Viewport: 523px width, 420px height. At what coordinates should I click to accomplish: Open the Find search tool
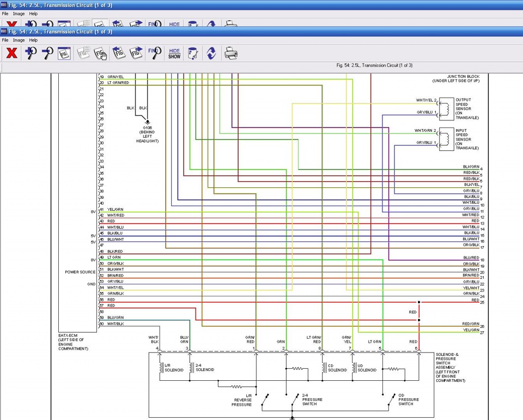(x=155, y=53)
